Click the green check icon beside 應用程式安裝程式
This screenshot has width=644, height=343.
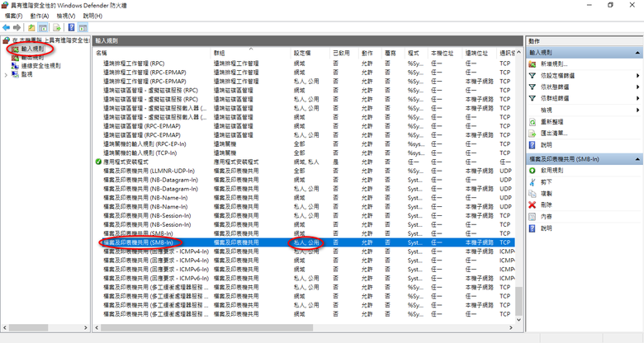98,162
